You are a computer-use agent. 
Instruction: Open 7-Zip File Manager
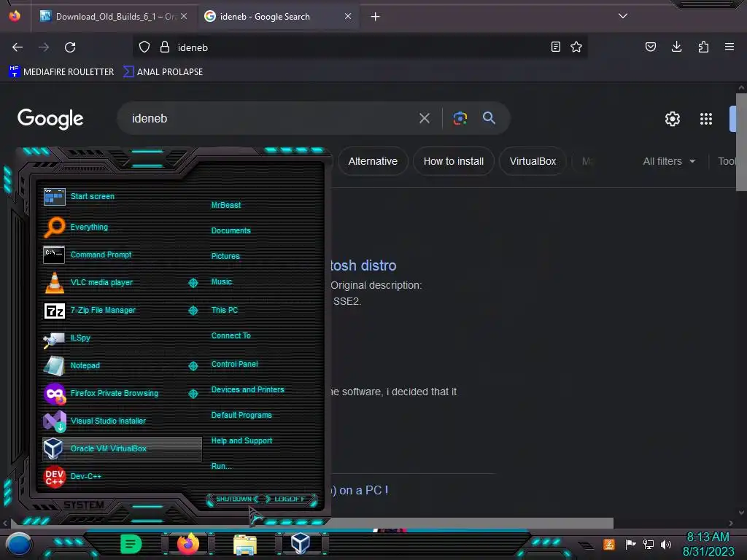click(102, 310)
